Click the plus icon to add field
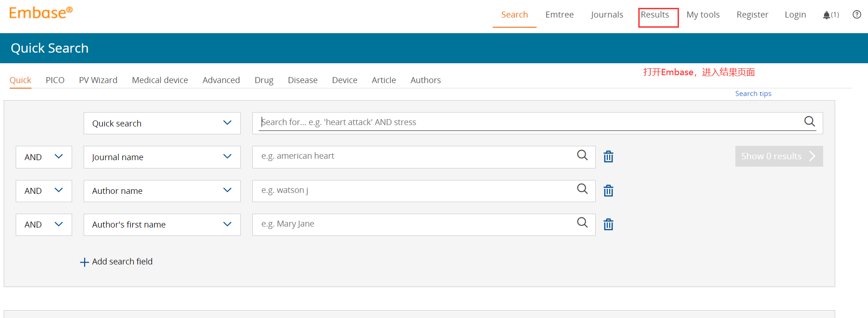The height and width of the screenshot is (318, 868). tap(84, 262)
